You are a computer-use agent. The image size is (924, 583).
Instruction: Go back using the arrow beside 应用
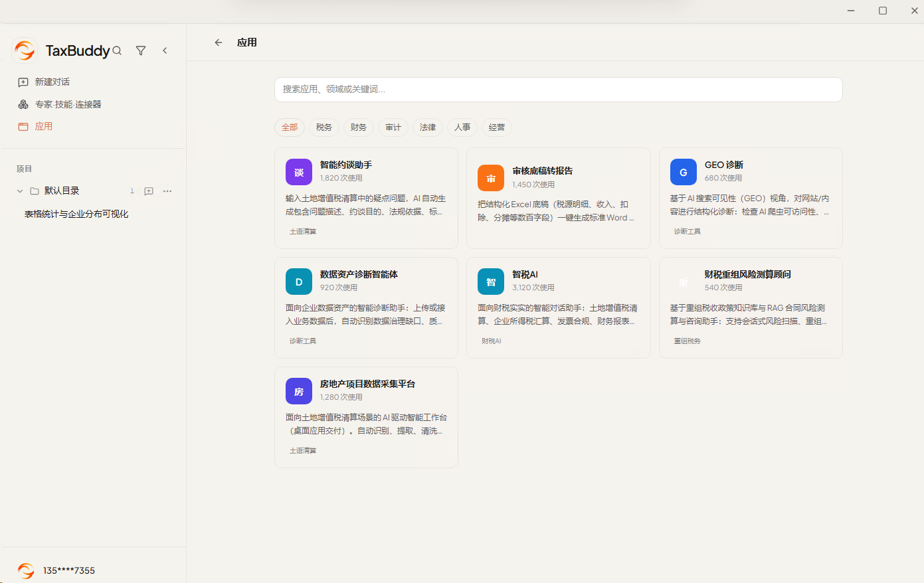point(218,42)
